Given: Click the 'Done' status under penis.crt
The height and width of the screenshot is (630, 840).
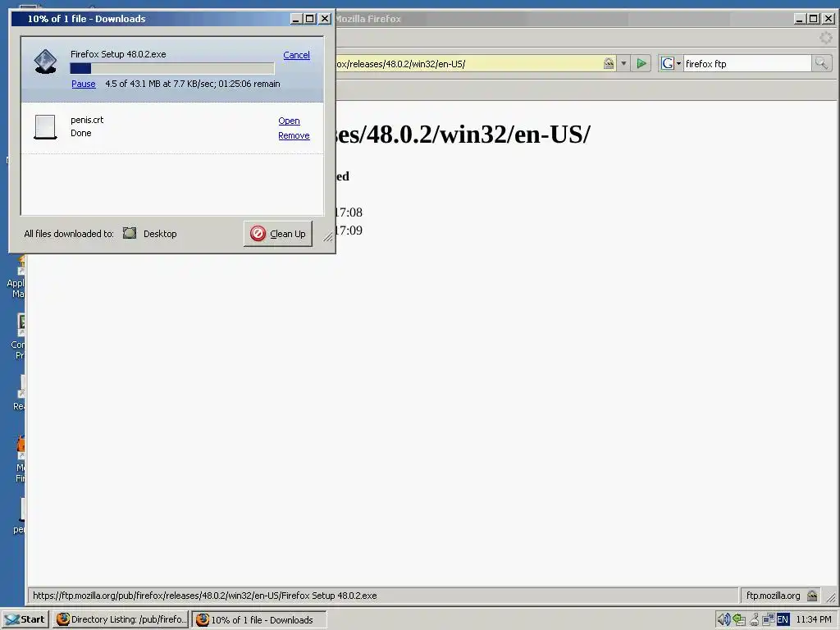Looking at the screenshot, I should click(81, 133).
